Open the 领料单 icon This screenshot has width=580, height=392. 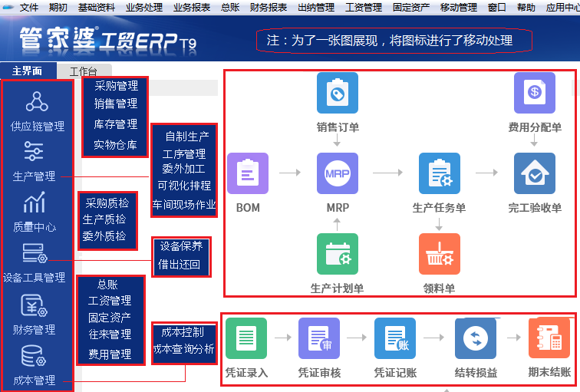[x=440, y=254]
